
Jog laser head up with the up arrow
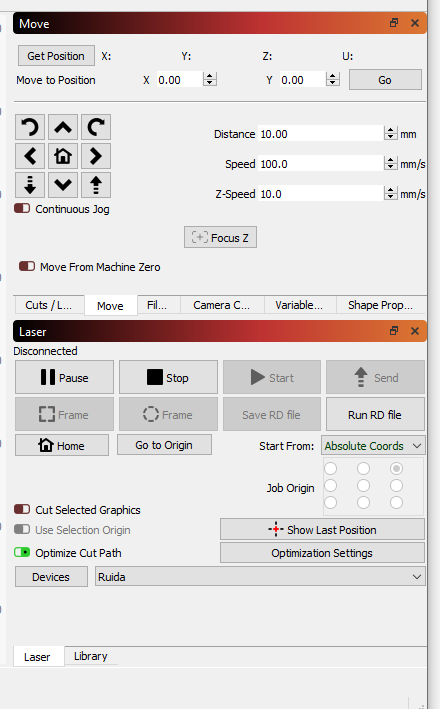[x=63, y=127]
